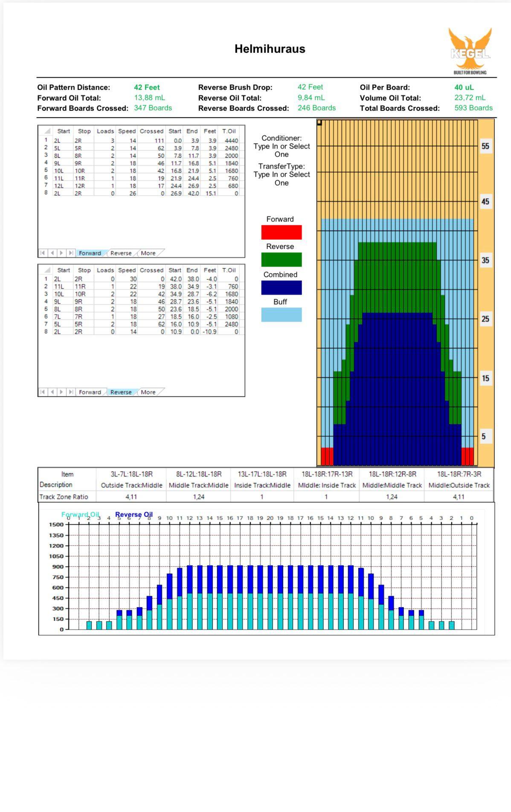Viewport: 511px width, 812px height.
Task: Switch upper table to Reverse tab
Action: pos(121,253)
